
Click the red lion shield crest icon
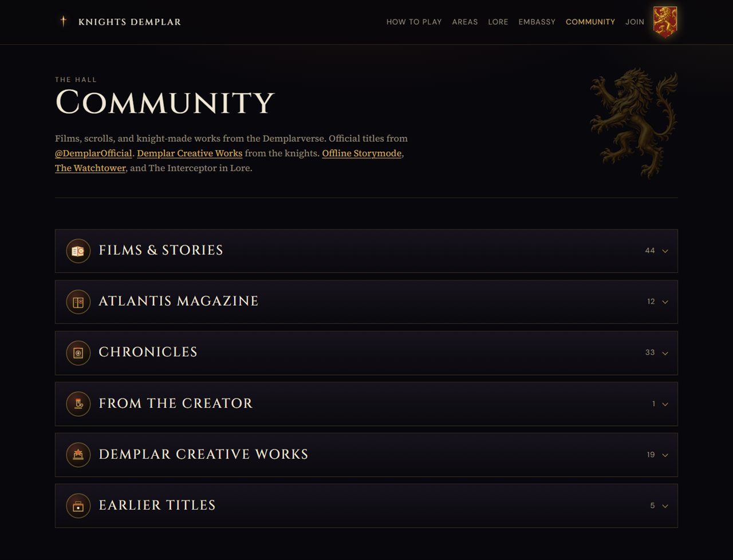665,22
